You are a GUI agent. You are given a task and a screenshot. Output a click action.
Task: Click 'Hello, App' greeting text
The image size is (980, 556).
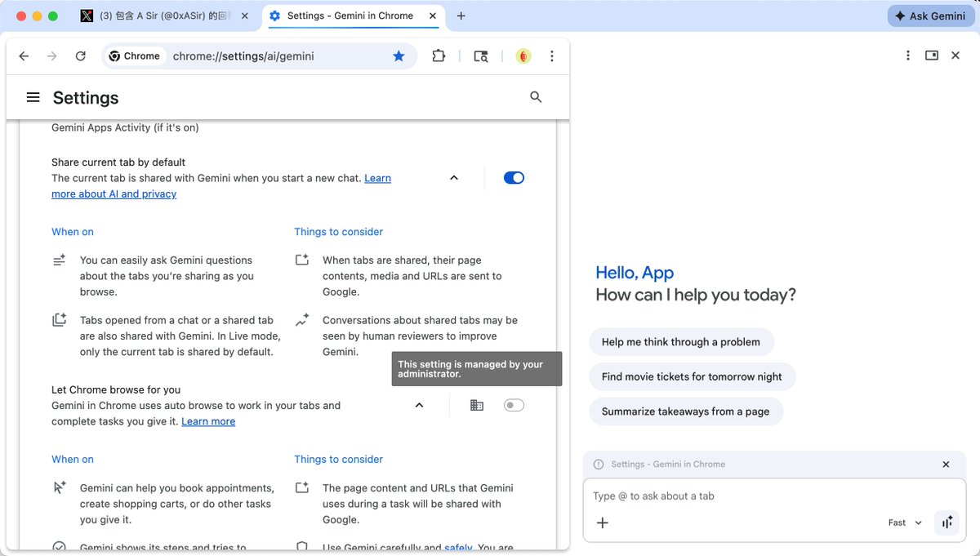[635, 273]
